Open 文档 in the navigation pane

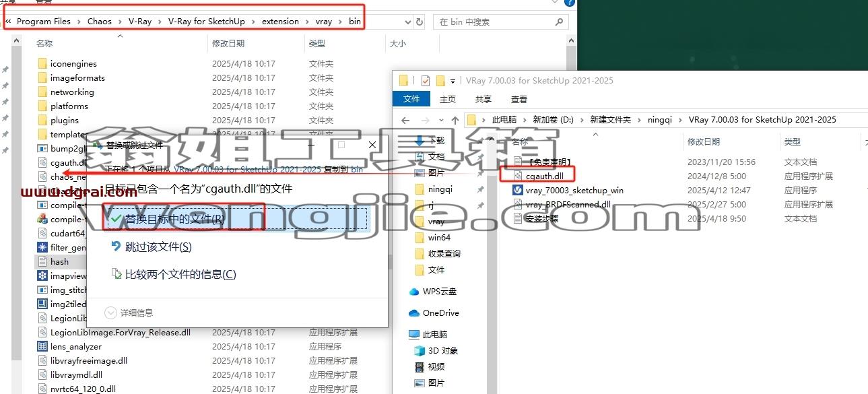tap(436, 157)
